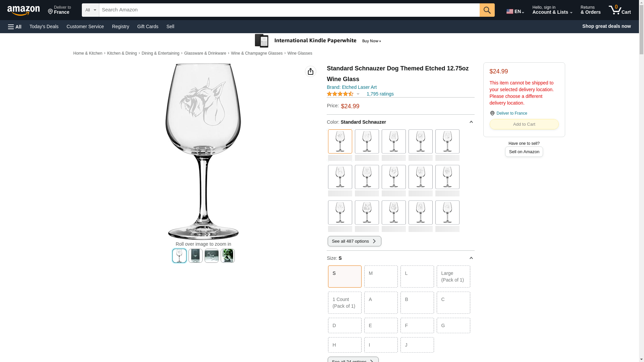Click the share icon beside product image

[311, 71]
